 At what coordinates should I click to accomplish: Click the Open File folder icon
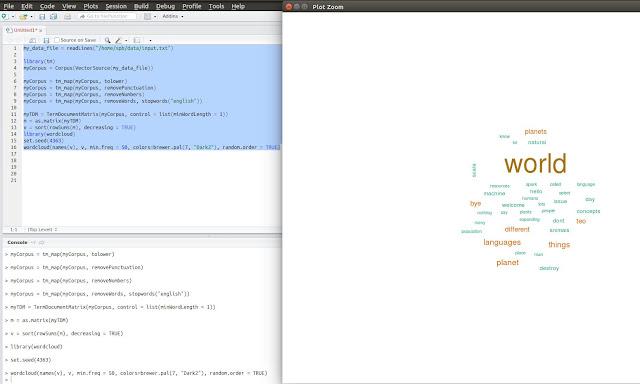23,17
